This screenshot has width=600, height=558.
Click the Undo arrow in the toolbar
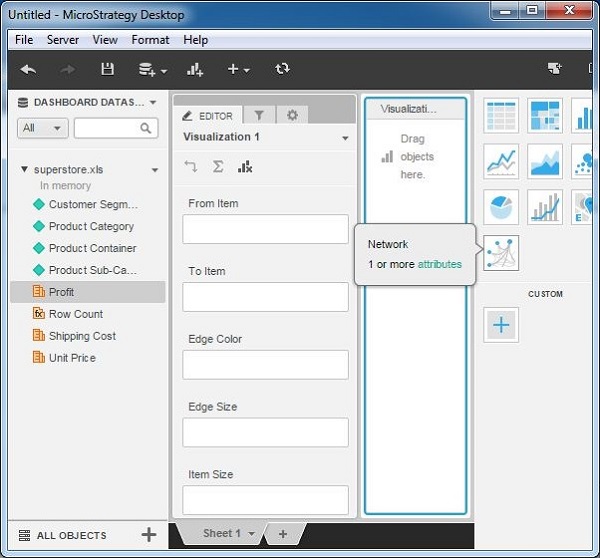click(28, 69)
